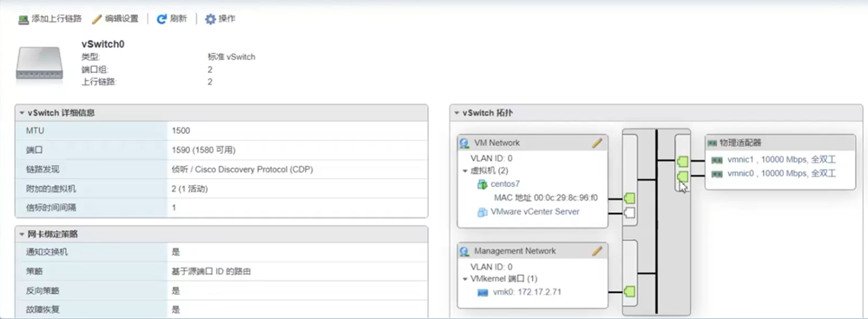This screenshot has width=868, height=319.
Task: Edit Management Network pencil icon
Action: [597, 250]
